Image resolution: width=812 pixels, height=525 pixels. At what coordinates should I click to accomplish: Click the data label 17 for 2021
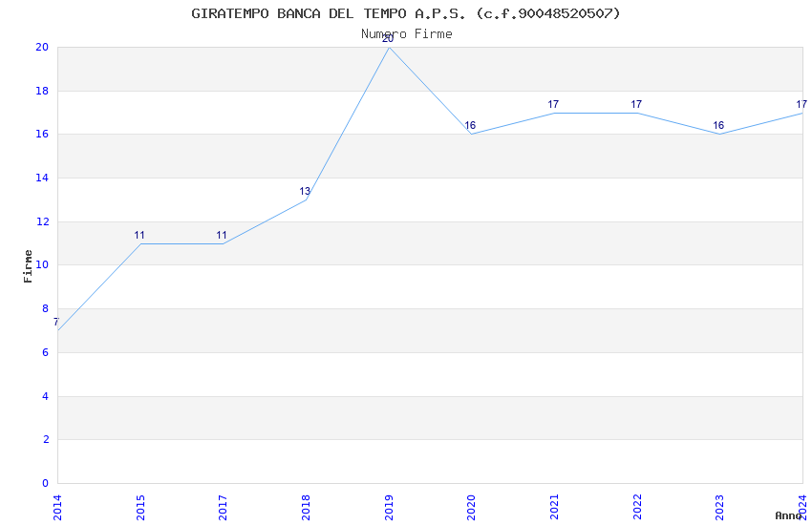pyautogui.click(x=553, y=104)
